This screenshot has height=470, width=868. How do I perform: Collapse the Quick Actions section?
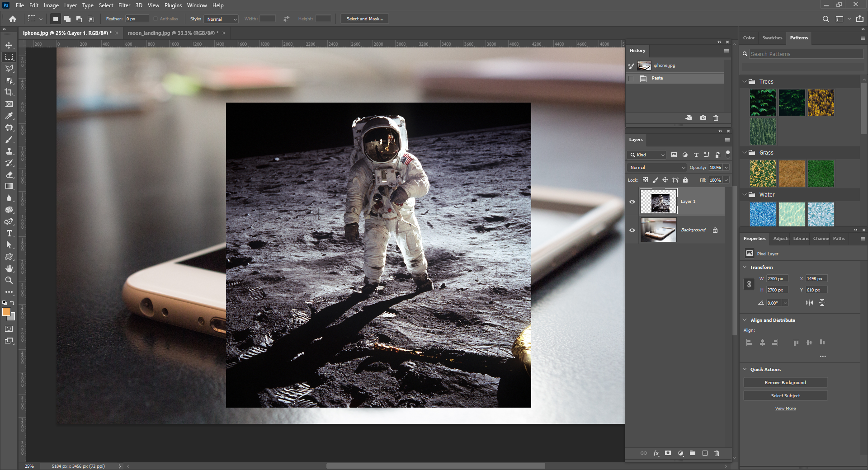[x=745, y=369]
